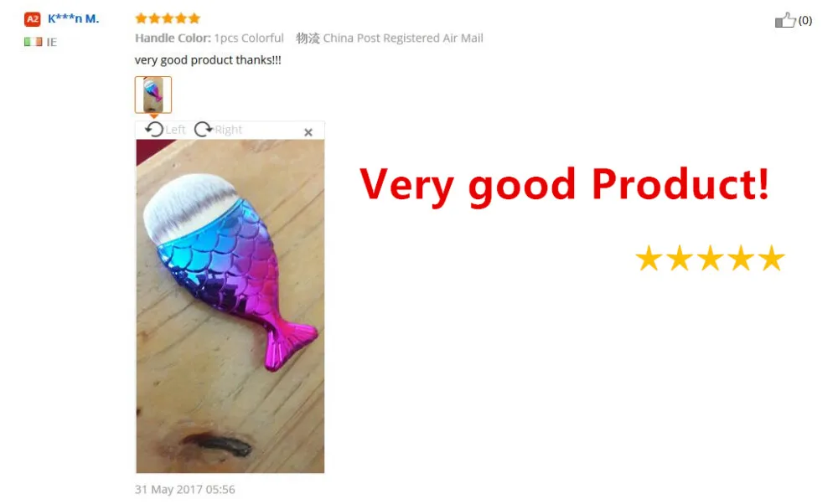Click the 'very good product thanks!!!' review text
The image size is (838, 504).
click(208, 59)
